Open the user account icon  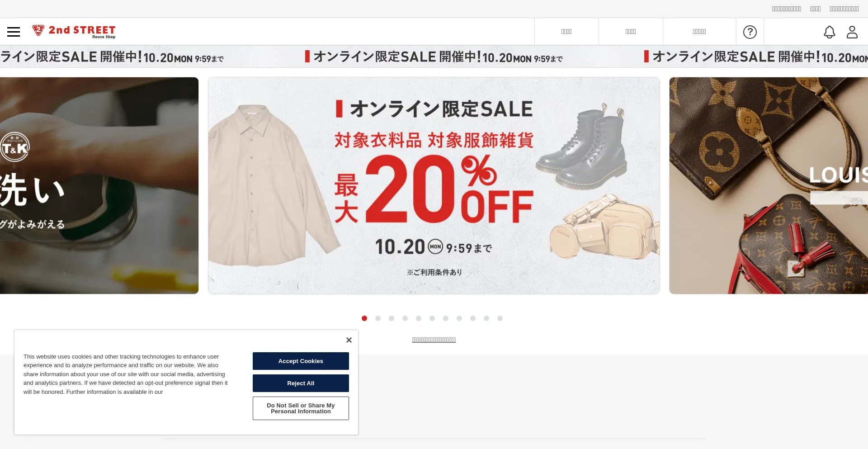[852, 32]
